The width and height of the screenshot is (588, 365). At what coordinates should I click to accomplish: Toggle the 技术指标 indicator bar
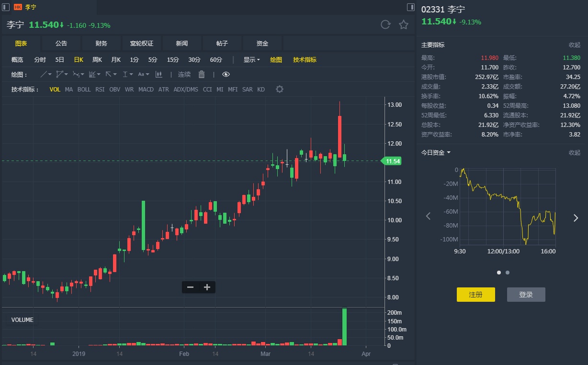click(305, 60)
